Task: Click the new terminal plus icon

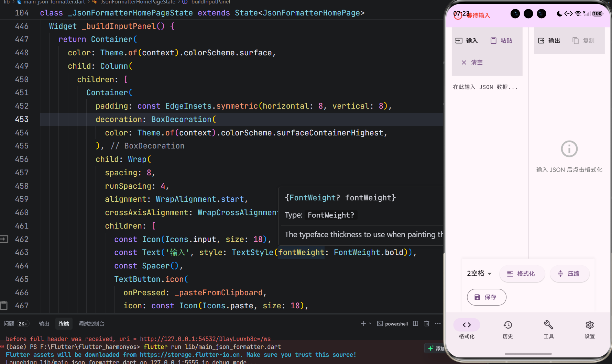Action: (x=363, y=323)
